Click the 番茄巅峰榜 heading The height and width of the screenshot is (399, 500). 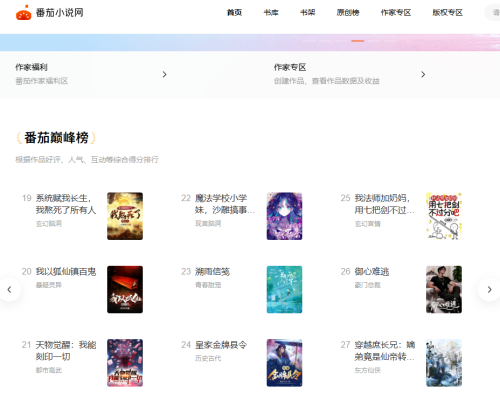click(x=56, y=138)
